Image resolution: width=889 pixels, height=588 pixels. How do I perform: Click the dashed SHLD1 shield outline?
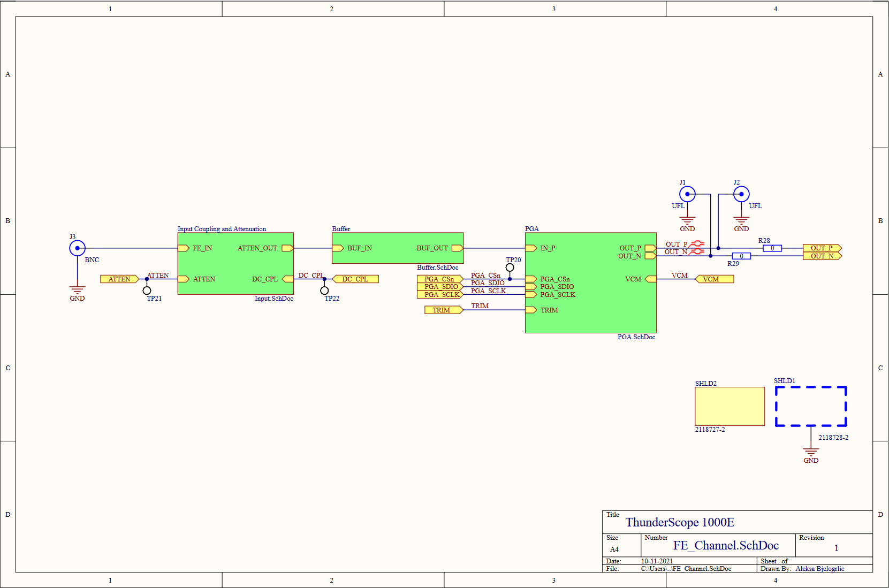click(811, 387)
